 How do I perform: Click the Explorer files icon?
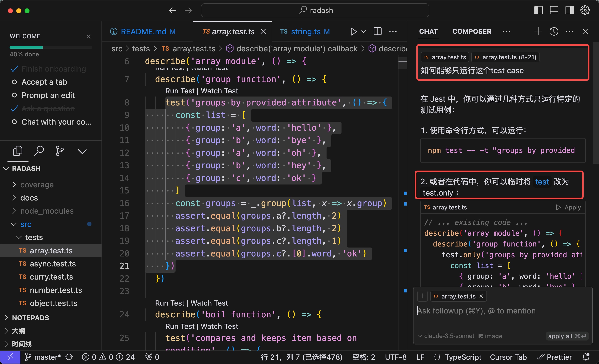pos(18,151)
